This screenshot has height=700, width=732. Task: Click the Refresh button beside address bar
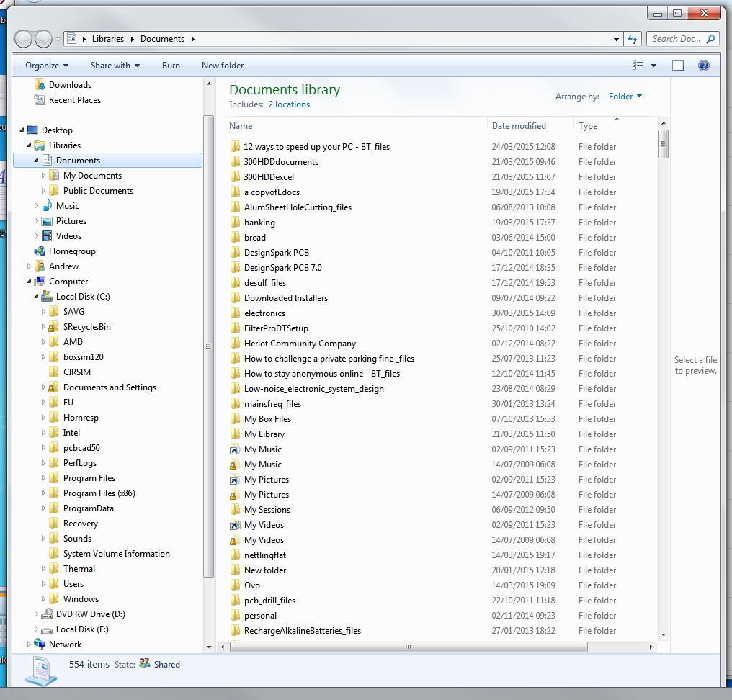pyautogui.click(x=633, y=39)
